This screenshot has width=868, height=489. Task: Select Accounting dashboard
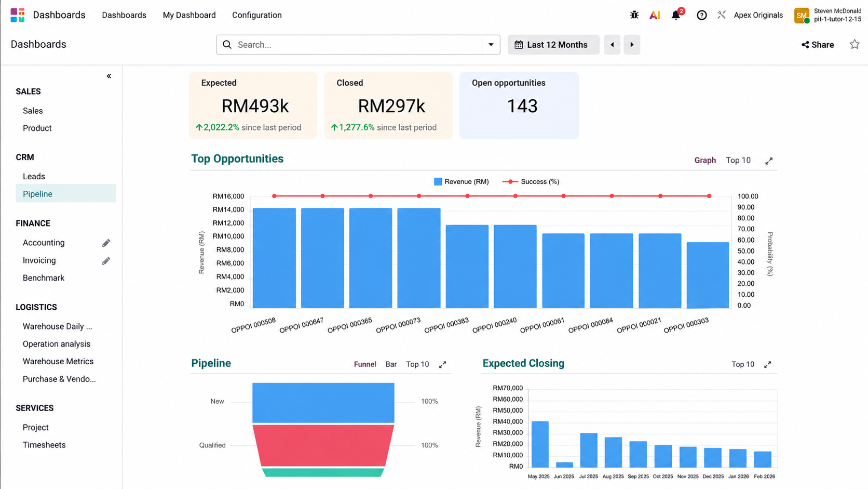[44, 243]
